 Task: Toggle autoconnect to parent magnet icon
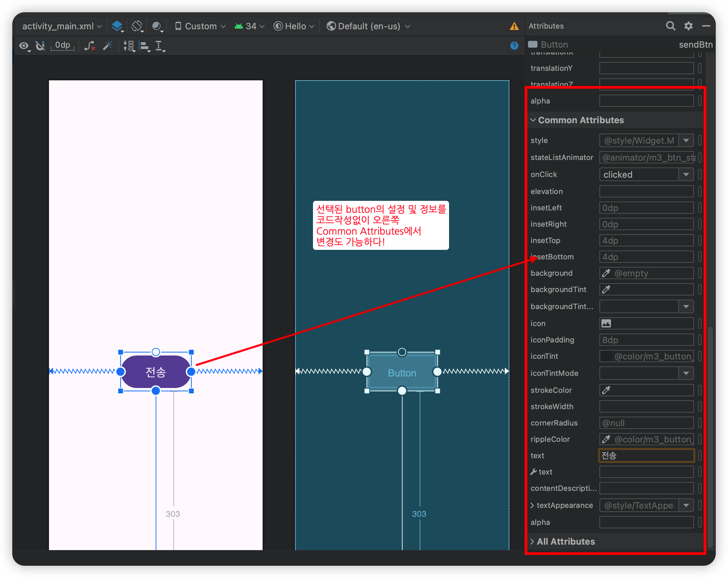pos(40,46)
